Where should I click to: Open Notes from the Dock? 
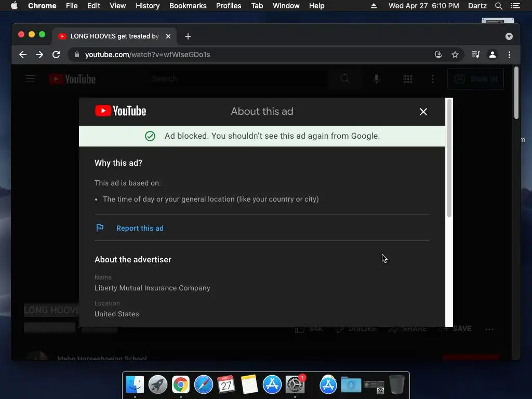pos(249,385)
